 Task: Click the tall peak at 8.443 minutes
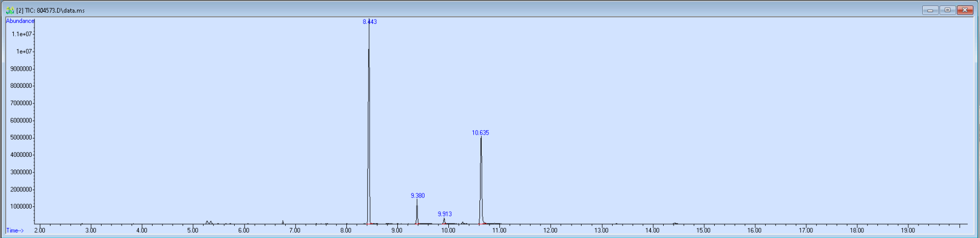click(x=368, y=122)
